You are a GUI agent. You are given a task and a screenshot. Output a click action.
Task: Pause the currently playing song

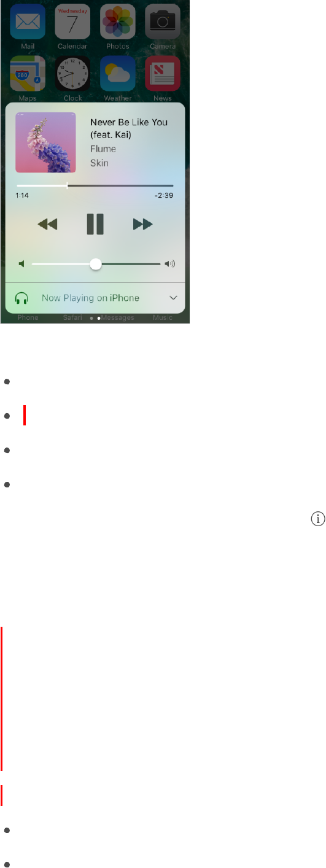(x=95, y=224)
